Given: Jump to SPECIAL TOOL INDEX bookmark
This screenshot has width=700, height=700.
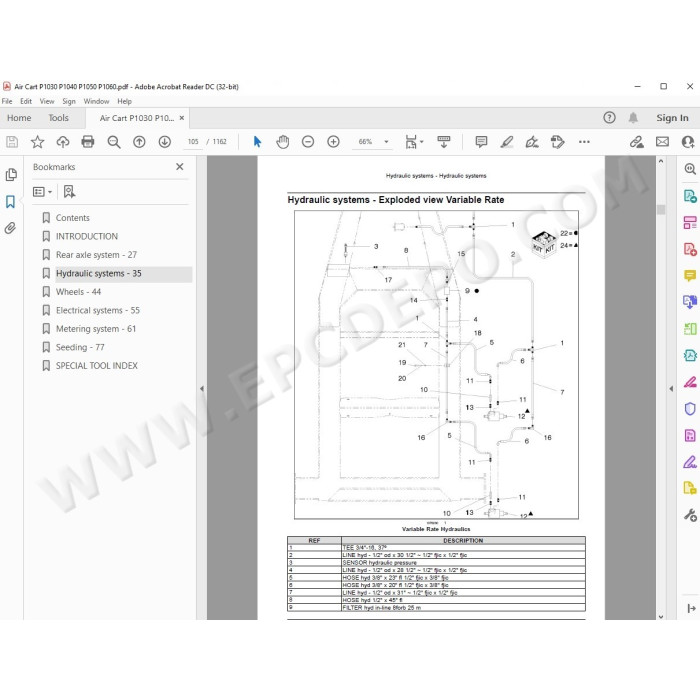Looking at the screenshot, I should click(96, 366).
